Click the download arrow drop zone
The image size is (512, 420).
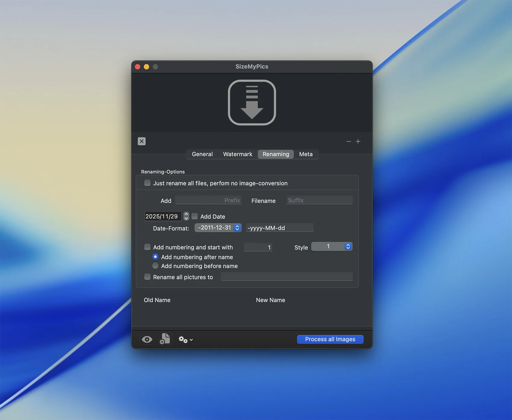(252, 102)
